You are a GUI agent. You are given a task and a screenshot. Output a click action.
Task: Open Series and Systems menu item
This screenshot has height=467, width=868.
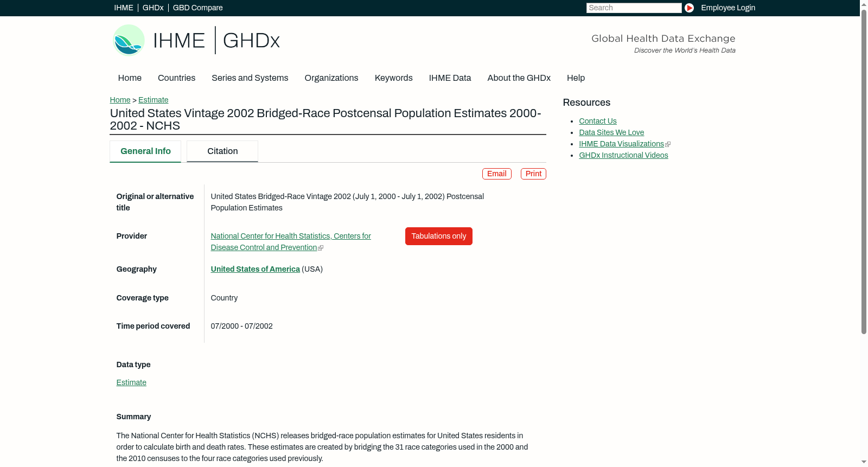(250, 78)
